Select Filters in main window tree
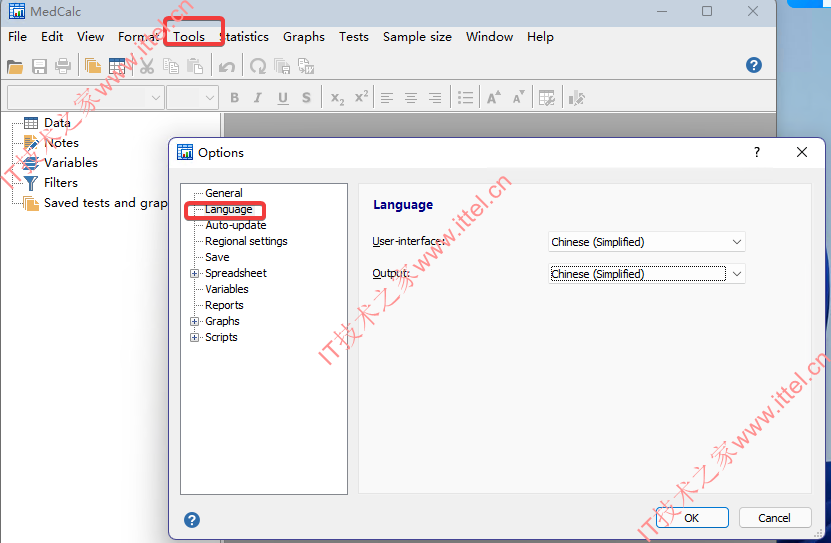 (x=61, y=183)
